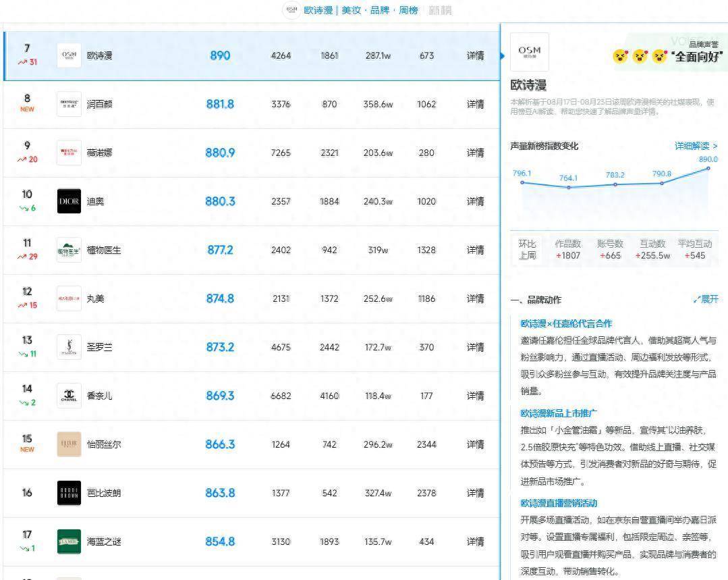Click the La Mer green logo icon
Viewport: 728px width, 580px height.
pos(69,542)
